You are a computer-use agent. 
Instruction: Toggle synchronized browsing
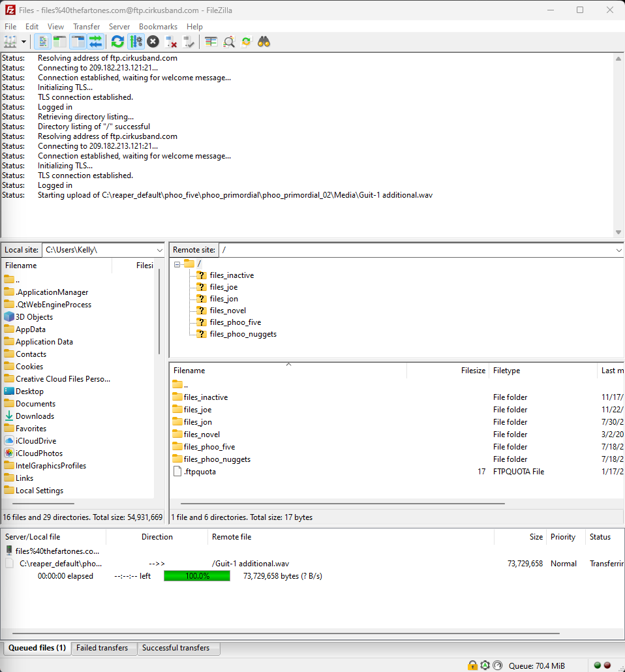point(246,42)
